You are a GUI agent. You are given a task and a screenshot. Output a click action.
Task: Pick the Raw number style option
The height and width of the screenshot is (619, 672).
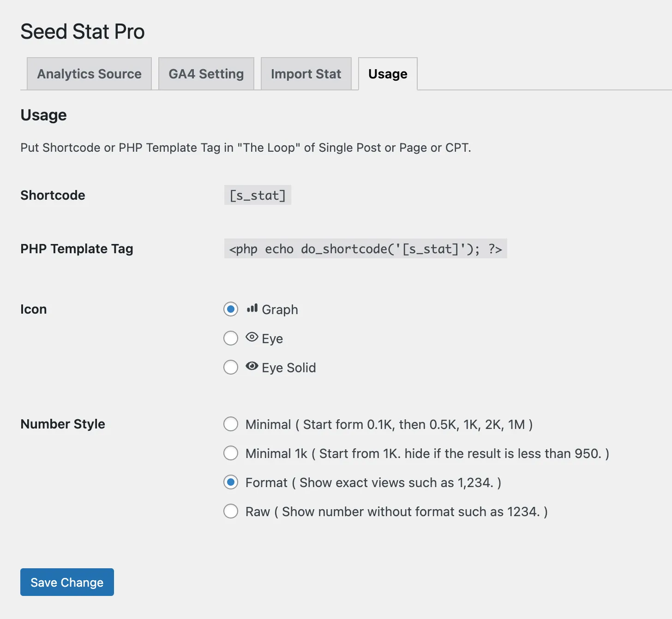click(231, 511)
